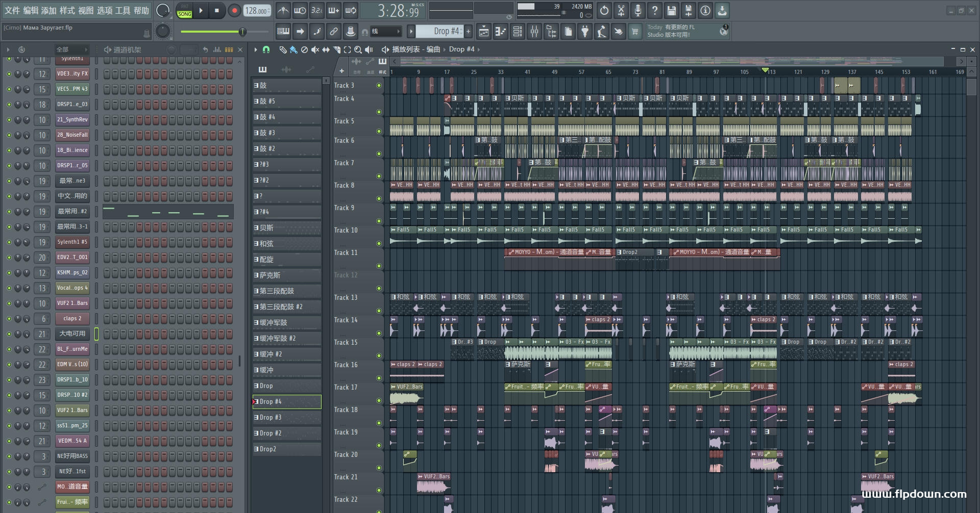
Task: Open project info icon
Action: [705, 10]
